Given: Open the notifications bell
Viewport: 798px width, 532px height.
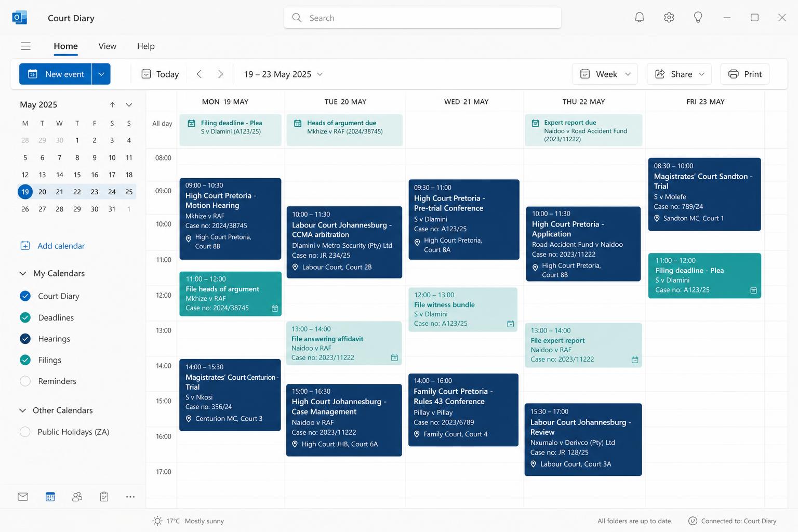Looking at the screenshot, I should click(x=640, y=18).
